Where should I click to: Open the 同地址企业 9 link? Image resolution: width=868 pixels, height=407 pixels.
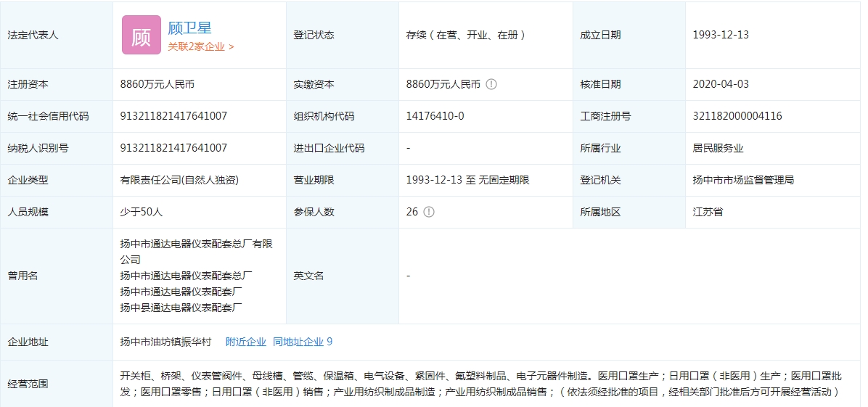click(303, 342)
